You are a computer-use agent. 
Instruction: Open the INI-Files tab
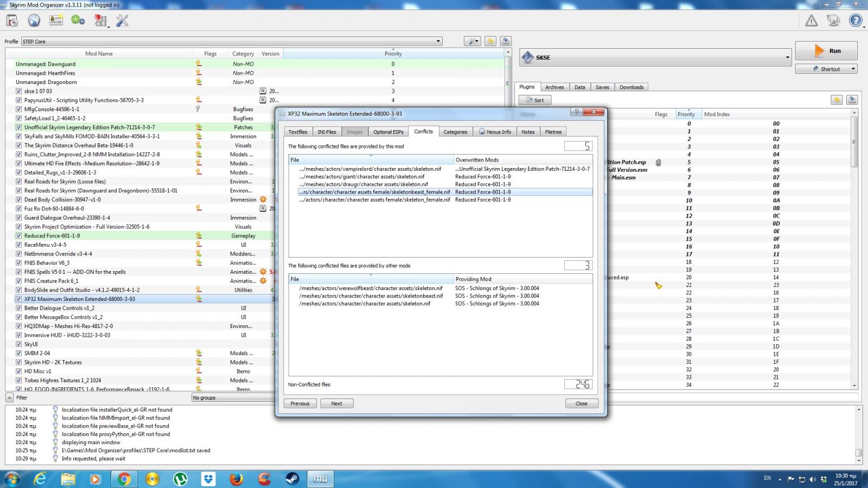click(x=327, y=132)
